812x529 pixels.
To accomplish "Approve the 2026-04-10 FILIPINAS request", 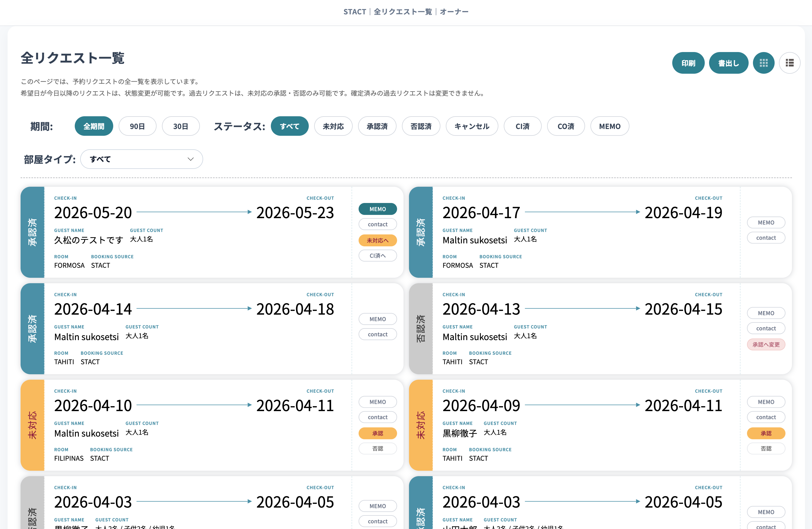I will click(x=378, y=433).
